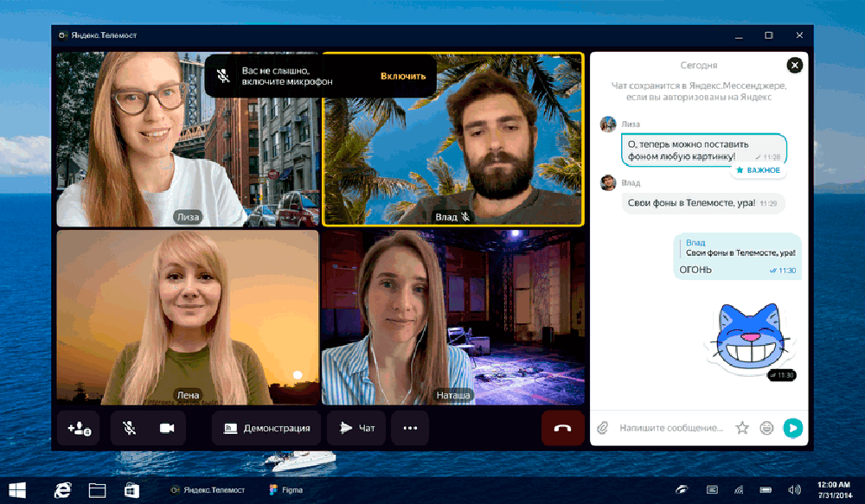This screenshot has width=865, height=504.
Task: Switch to Яндекс.Телемост in the taskbar
Action: point(208,489)
